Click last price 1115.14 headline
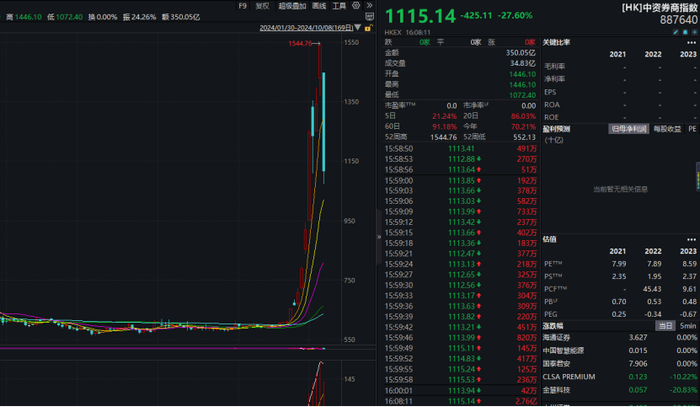 [x=420, y=16]
